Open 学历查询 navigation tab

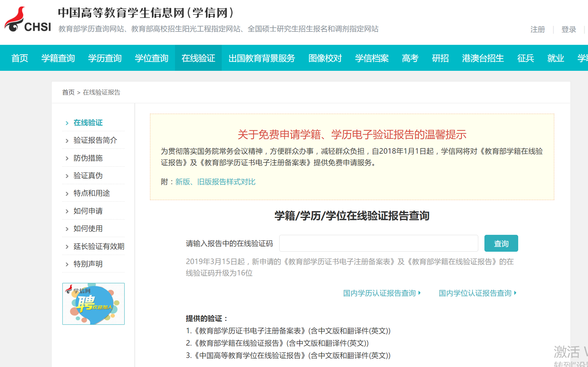click(x=105, y=58)
